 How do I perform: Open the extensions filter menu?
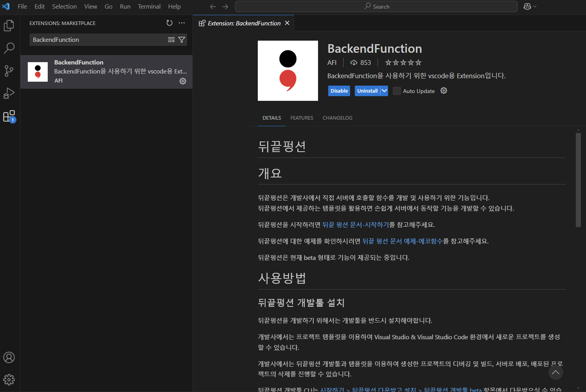[x=182, y=40]
